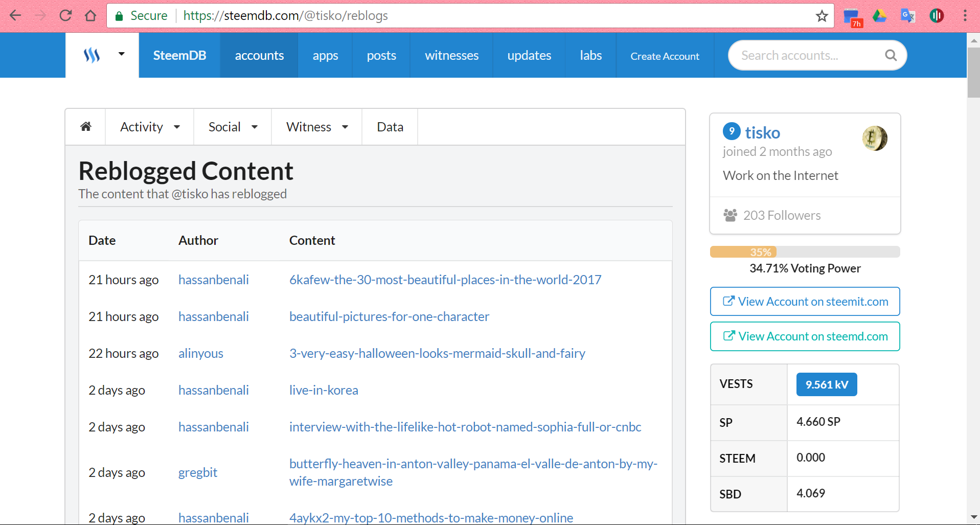Screen dimensions: 980x525
Task: Click the search magnifier icon
Action: click(891, 55)
